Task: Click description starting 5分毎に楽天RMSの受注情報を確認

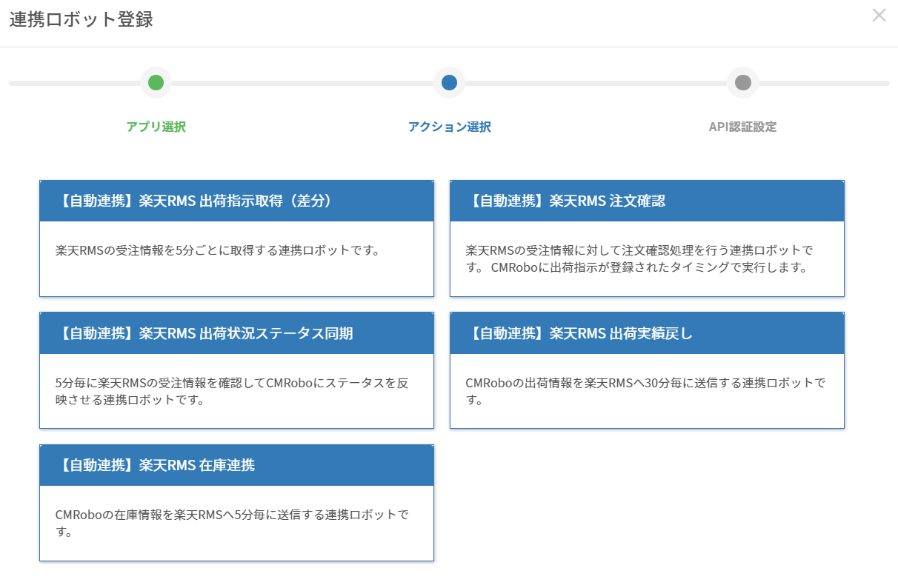Action: coord(232,391)
